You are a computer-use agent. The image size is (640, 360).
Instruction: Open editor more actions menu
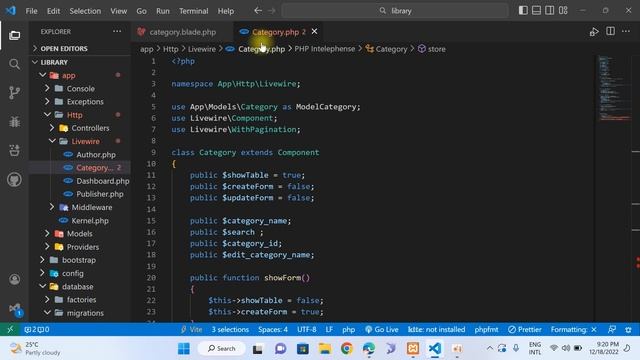(626, 31)
